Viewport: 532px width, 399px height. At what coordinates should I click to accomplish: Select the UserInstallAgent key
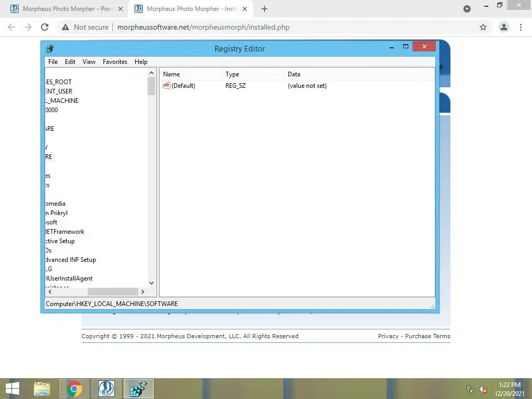pos(69,278)
